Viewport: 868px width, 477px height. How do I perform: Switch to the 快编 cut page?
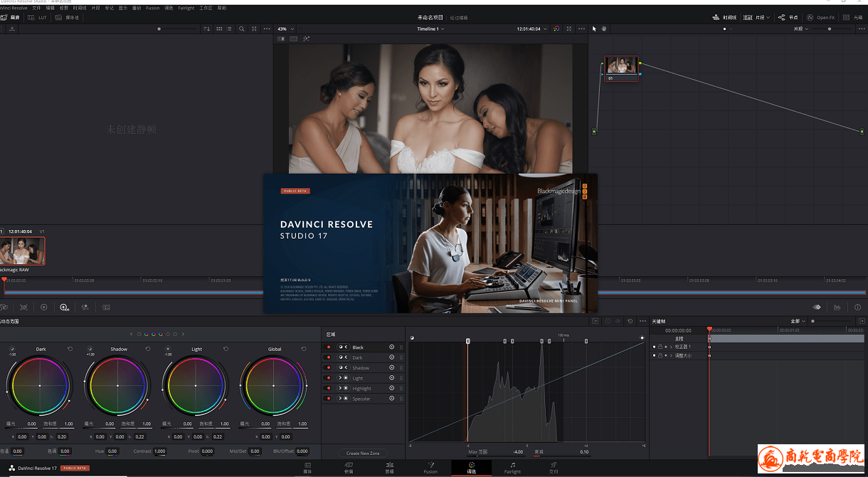pyautogui.click(x=349, y=468)
